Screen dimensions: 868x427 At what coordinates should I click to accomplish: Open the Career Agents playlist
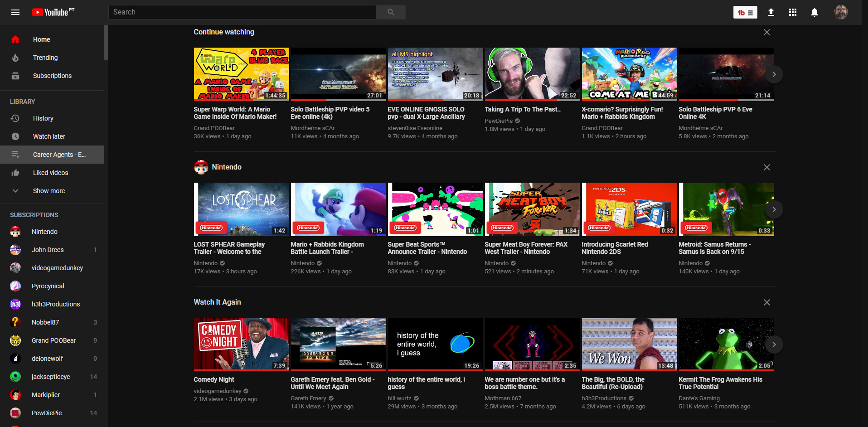point(52,155)
